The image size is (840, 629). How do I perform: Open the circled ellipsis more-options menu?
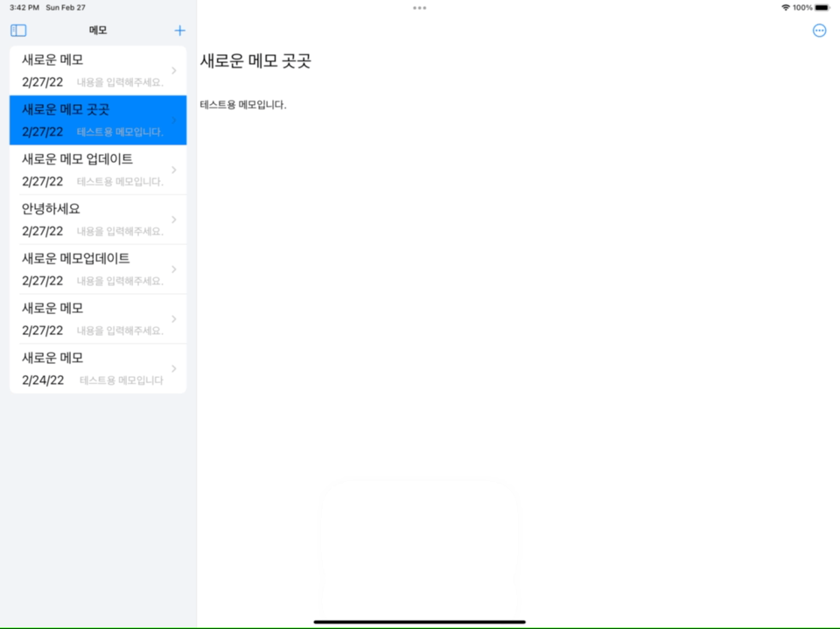coord(819,31)
